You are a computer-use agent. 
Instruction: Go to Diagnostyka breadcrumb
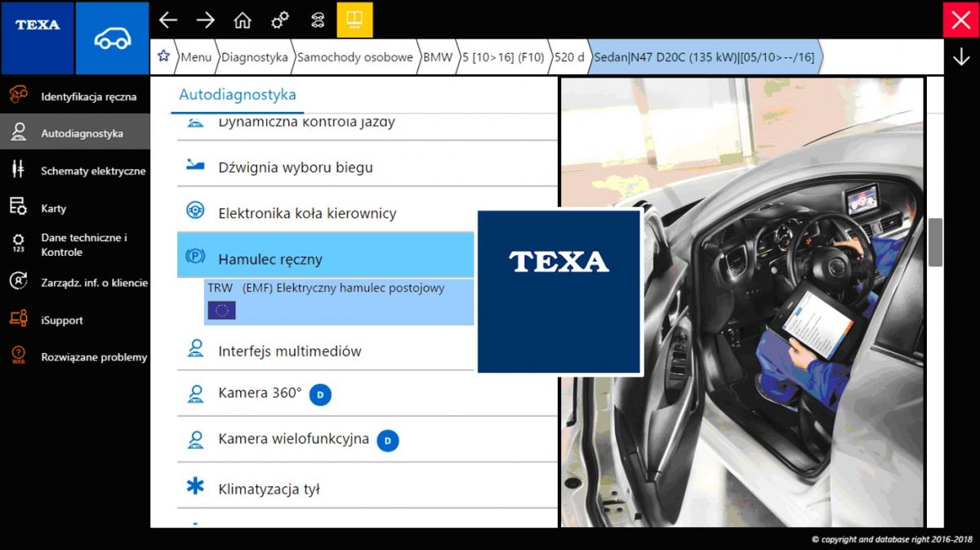(254, 57)
